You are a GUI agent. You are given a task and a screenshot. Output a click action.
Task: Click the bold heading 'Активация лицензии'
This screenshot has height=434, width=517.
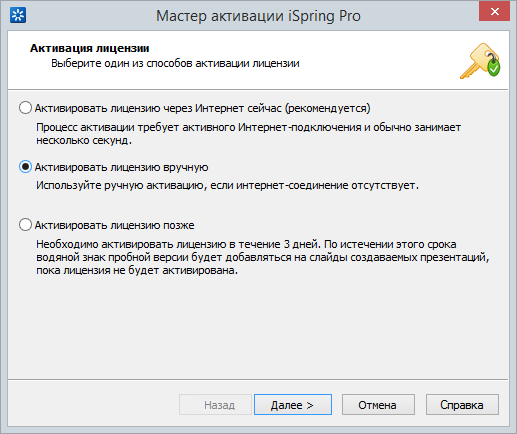tap(90, 48)
